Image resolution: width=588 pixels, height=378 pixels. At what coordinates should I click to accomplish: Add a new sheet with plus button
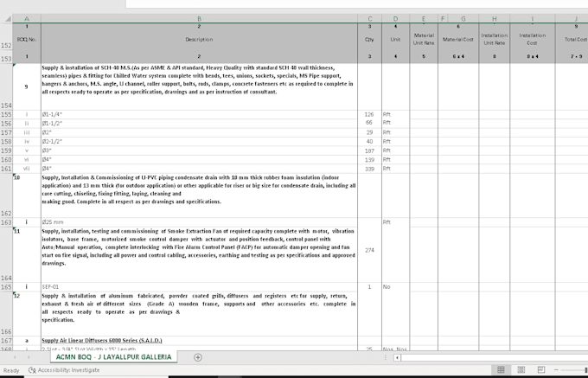point(198,357)
